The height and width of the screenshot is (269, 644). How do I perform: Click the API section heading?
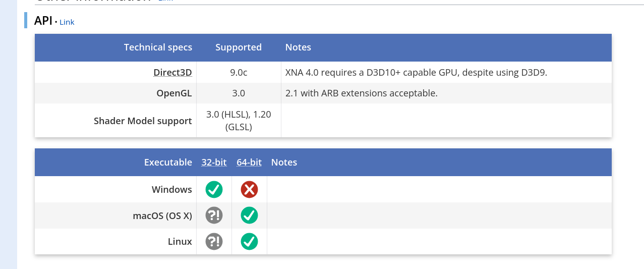click(43, 21)
